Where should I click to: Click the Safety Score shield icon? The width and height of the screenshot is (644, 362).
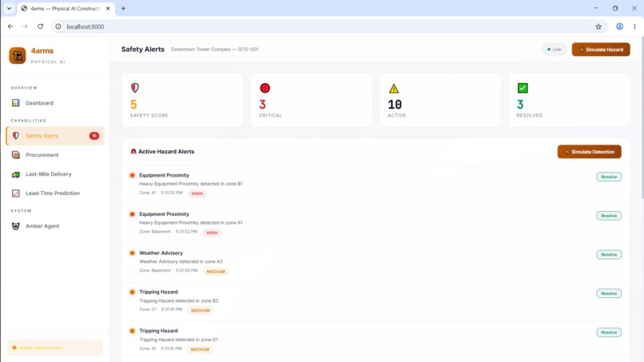tap(135, 88)
